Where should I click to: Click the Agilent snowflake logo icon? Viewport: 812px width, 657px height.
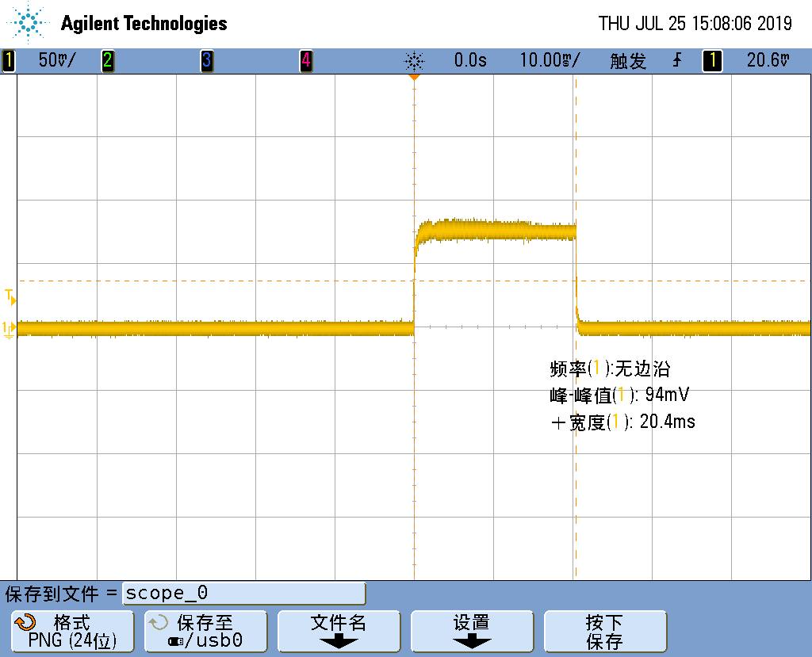[x=26, y=23]
